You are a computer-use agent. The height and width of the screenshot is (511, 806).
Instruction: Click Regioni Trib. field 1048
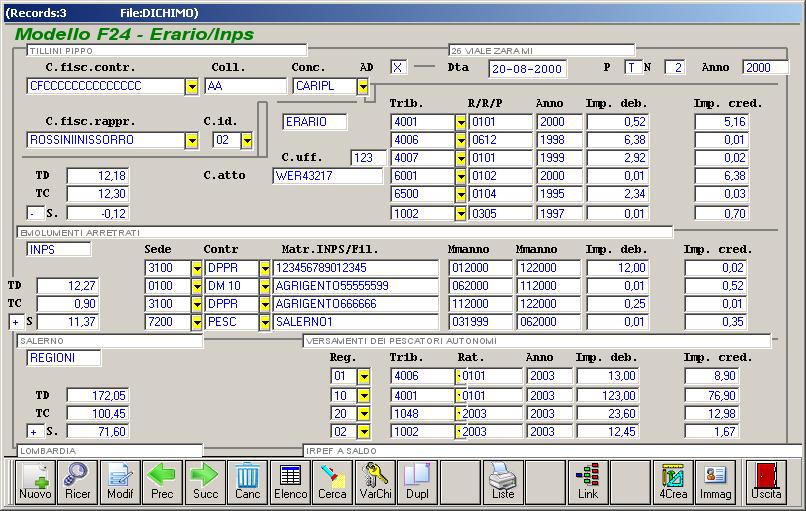tap(423, 414)
